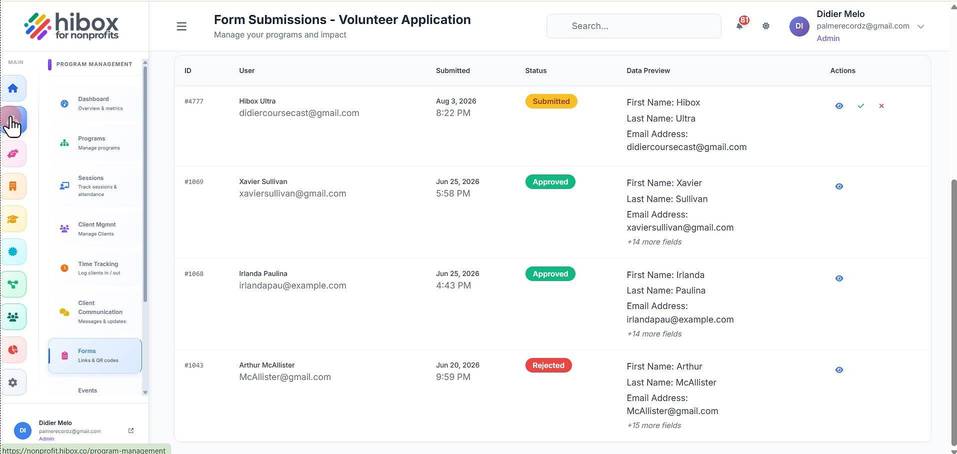This screenshot has width=957, height=454.
Task: Open the settings gear in main sidebar
Action: tap(13, 383)
